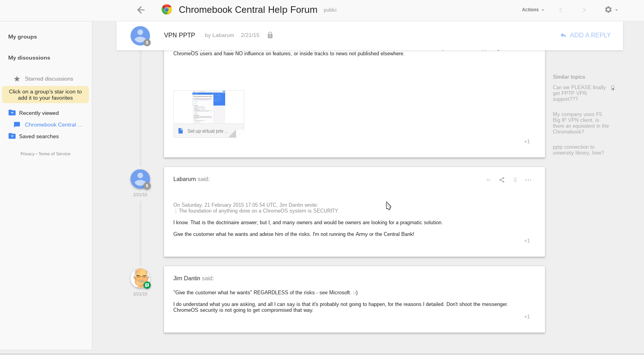
Task: Open more options on Labarum's post
Action: pos(528,180)
